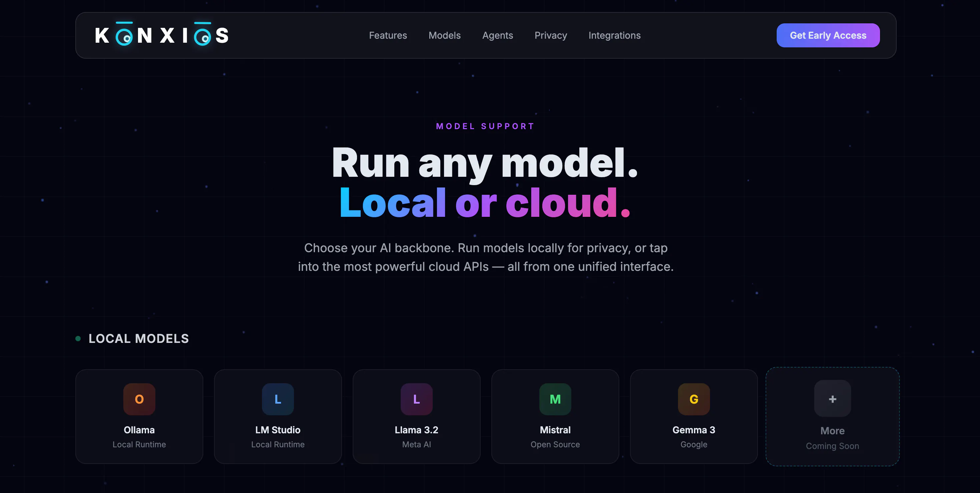Open the Features nav link
The width and height of the screenshot is (980, 493).
pyautogui.click(x=388, y=35)
